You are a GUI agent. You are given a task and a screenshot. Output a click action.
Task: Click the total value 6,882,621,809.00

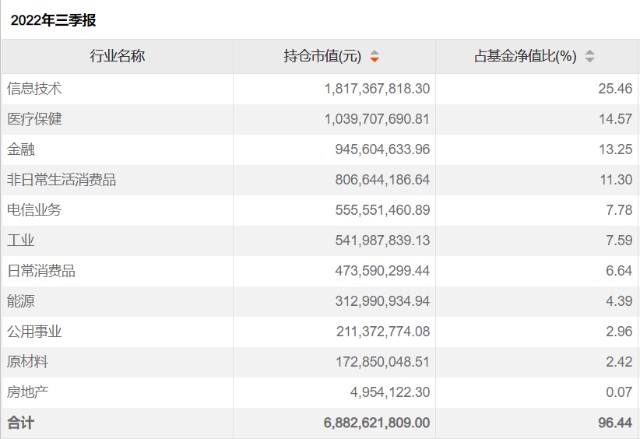pyautogui.click(x=377, y=423)
